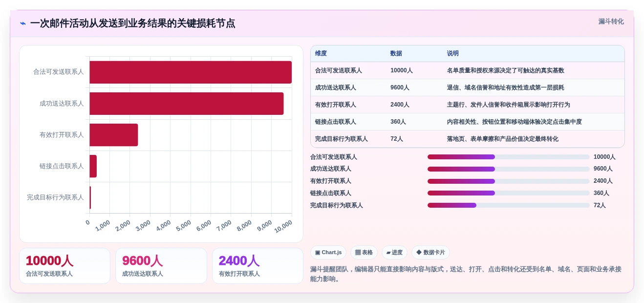Click chart y-axis label 成功送达联系人
This screenshot has width=644, height=303.
(x=62, y=104)
